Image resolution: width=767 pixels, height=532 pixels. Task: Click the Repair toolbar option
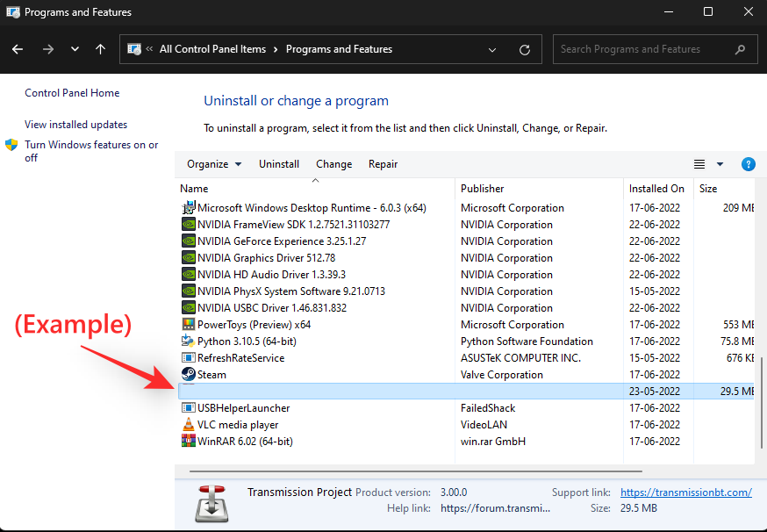tap(383, 164)
